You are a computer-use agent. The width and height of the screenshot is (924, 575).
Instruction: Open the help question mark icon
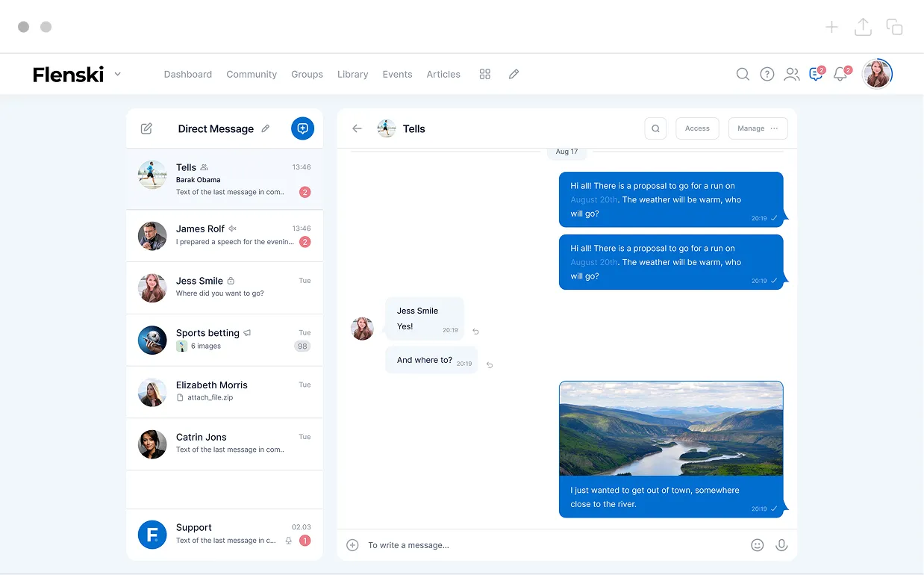pos(767,74)
